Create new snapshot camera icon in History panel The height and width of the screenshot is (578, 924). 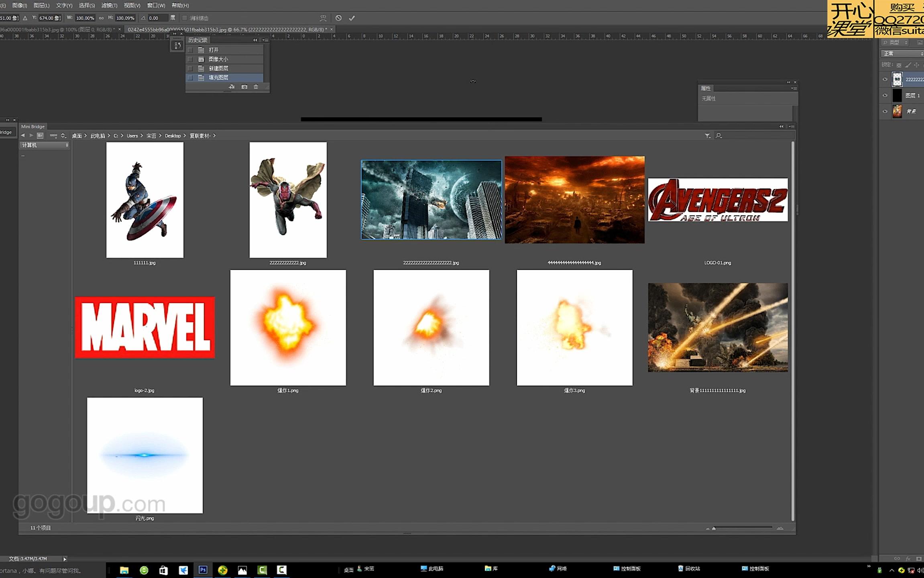click(244, 87)
